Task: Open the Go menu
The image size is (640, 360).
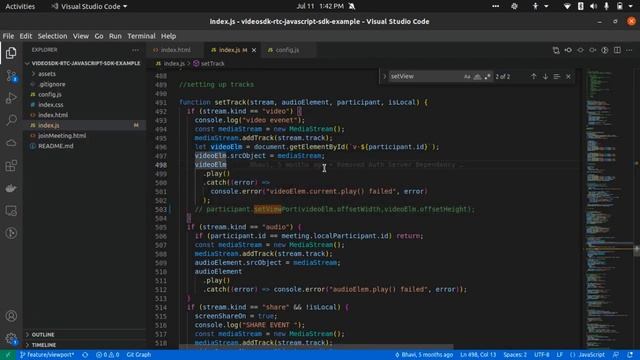Action: tap(99, 36)
